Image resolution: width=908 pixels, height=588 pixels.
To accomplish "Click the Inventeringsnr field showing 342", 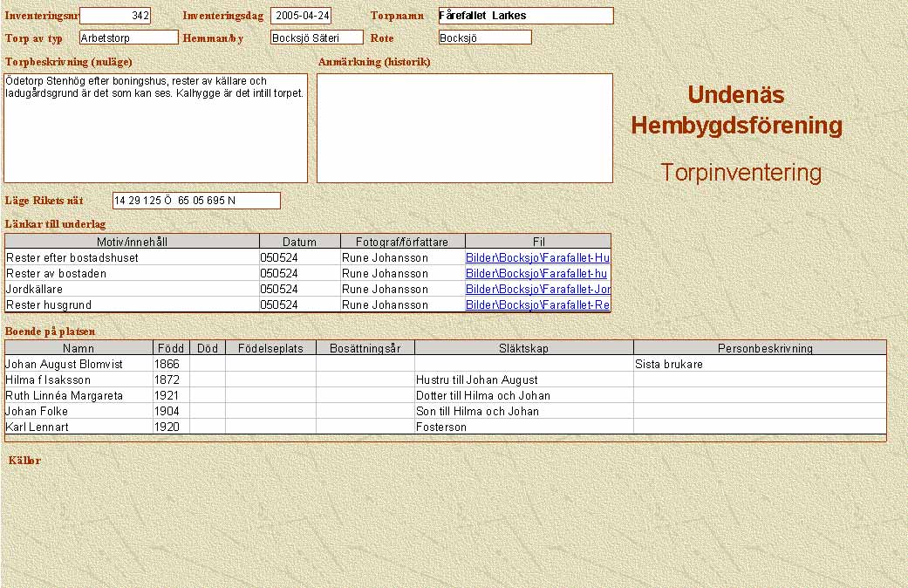I will coord(115,16).
